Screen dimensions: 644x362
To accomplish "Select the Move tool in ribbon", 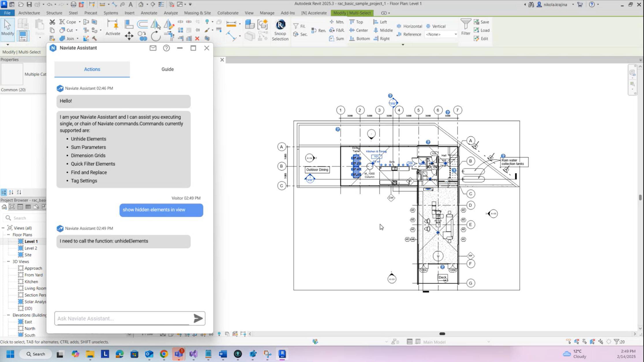I will click(x=129, y=36).
